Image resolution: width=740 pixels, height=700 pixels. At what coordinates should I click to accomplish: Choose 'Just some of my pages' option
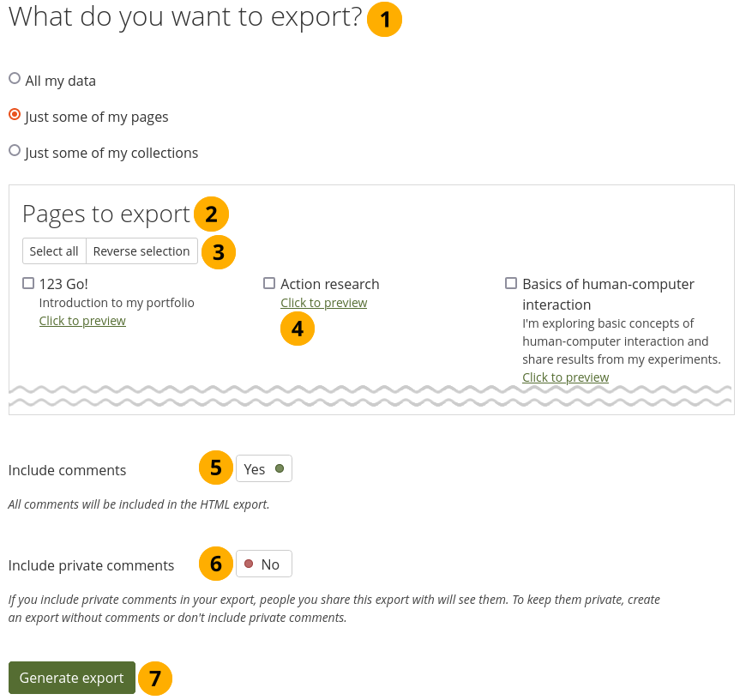pos(15,114)
